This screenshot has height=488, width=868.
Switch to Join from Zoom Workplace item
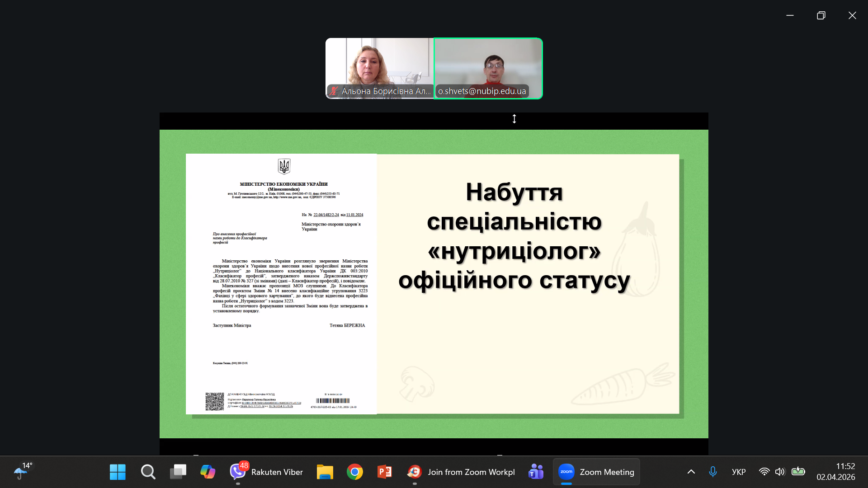click(x=461, y=472)
